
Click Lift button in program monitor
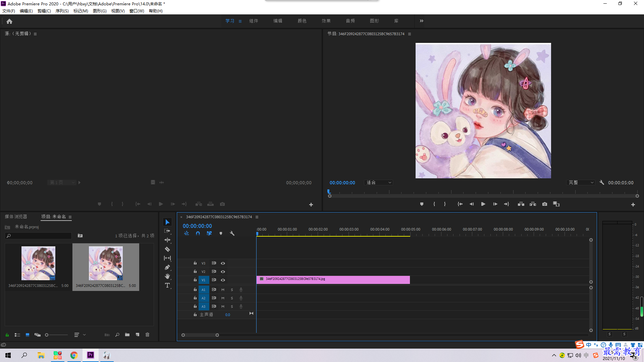[521, 204]
